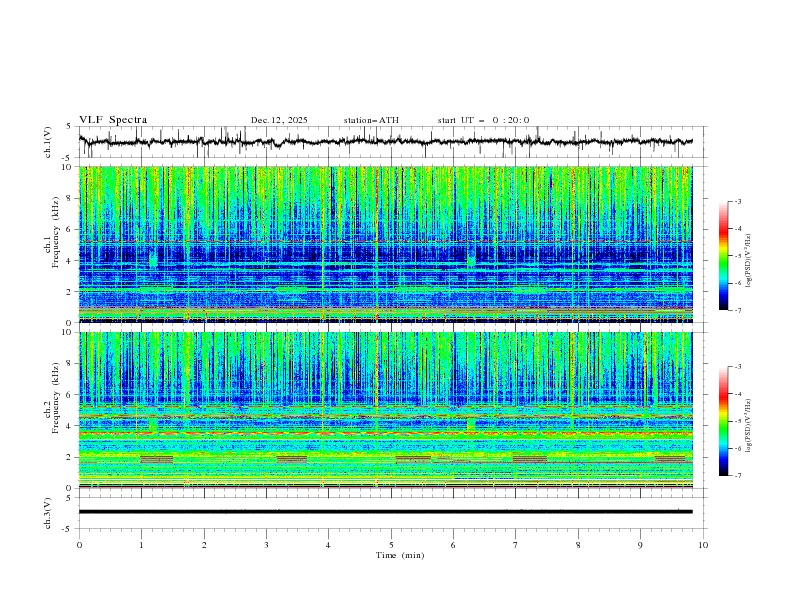Click the time axis tick label "7"

tap(516, 545)
